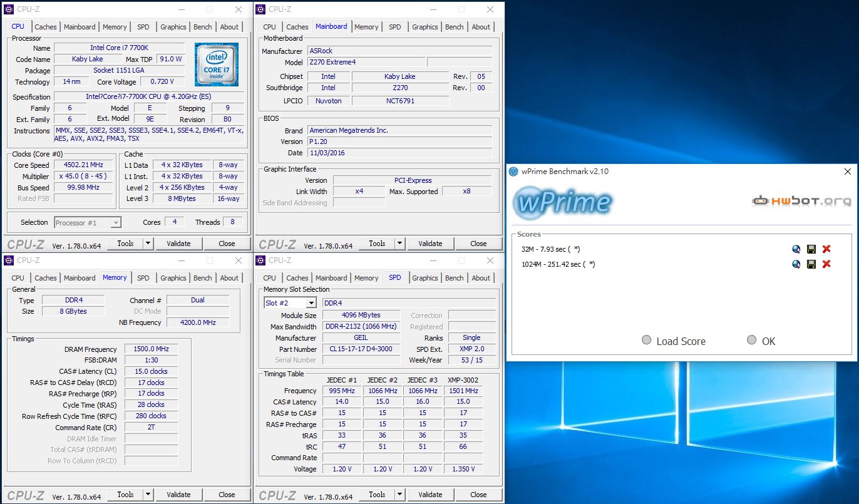Close the wPrime Benchmark window
Viewport: 859px width, 504px height.
pos(848,172)
